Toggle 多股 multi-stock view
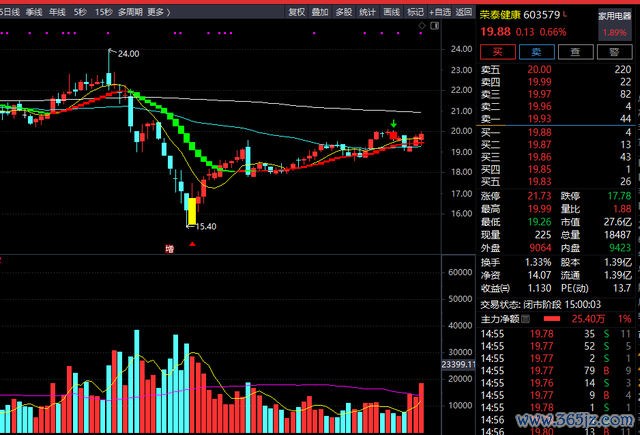 (x=344, y=12)
